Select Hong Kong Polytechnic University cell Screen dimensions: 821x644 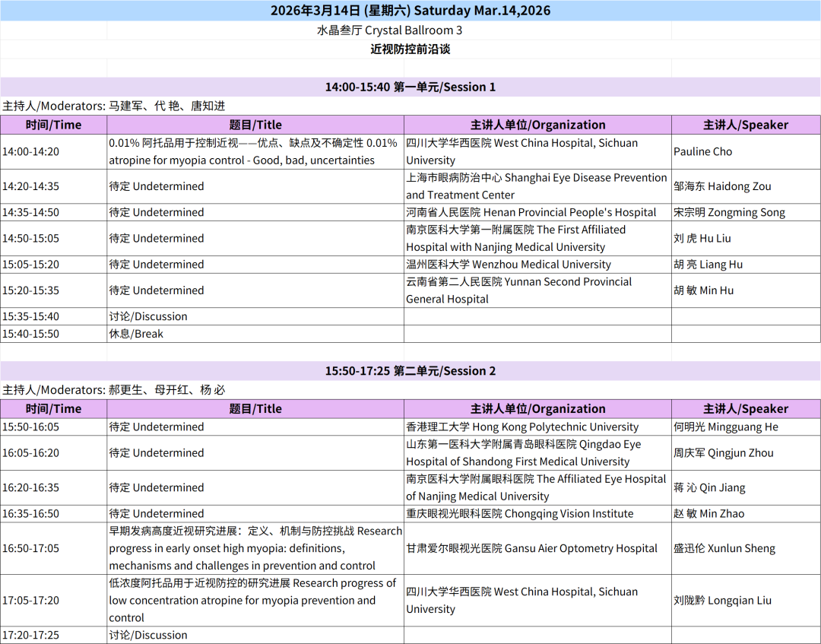[522, 427]
